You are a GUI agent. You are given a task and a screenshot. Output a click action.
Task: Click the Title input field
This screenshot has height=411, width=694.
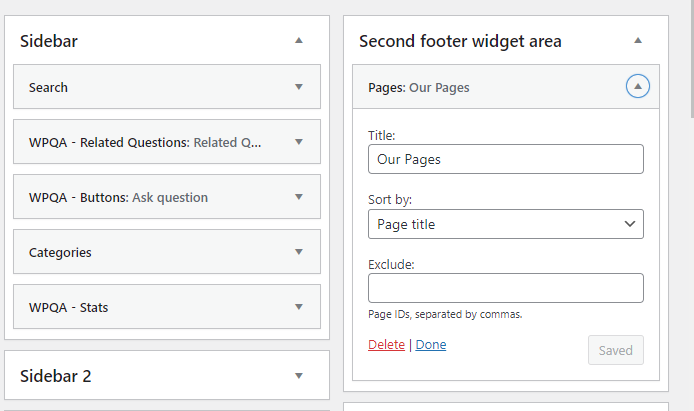(505, 159)
